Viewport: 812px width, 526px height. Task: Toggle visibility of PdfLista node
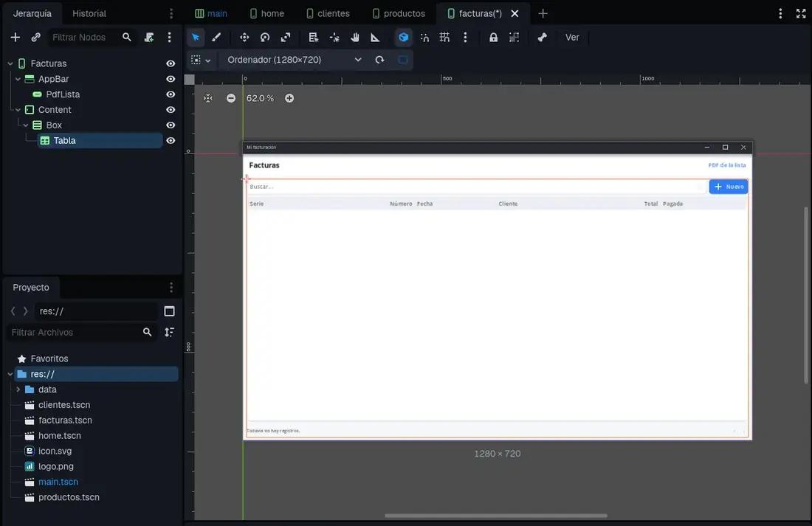tap(171, 94)
